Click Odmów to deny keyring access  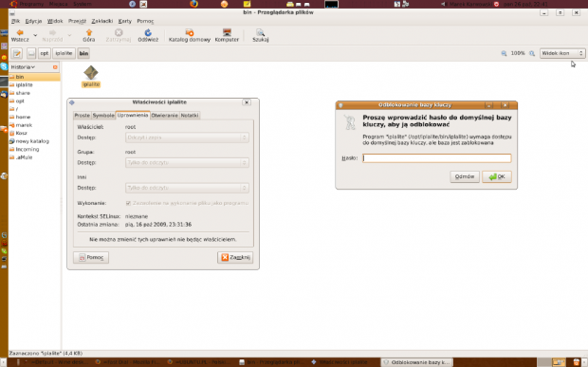pyautogui.click(x=465, y=176)
